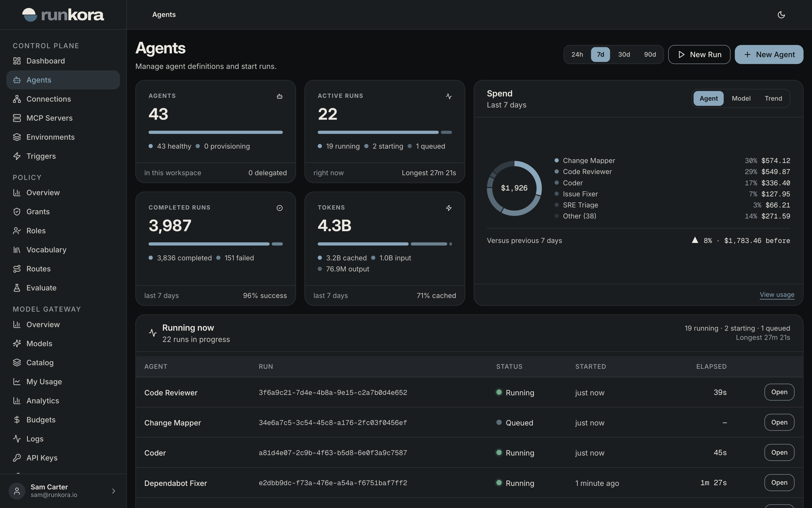Click the Roles user icon
The height and width of the screenshot is (508, 812).
pyautogui.click(x=17, y=230)
